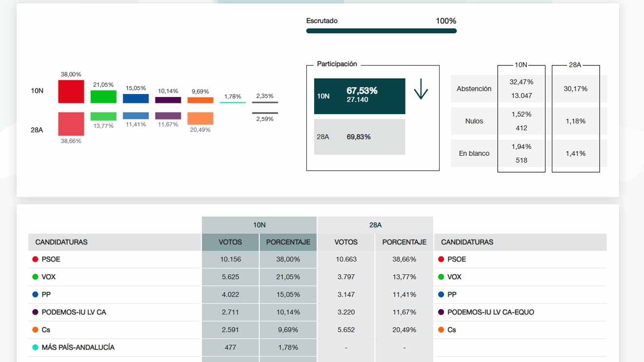The width and height of the screenshot is (644, 362).
Task: Click the orange dot beside Cs in left column
Action: (x=35, y=330)
